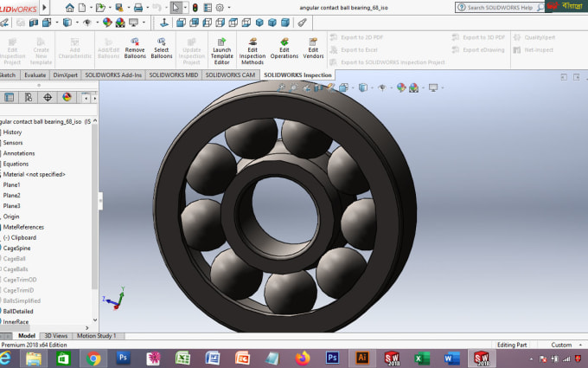The image size is (588, 368).
Task: Click the Home icon in top toolbar
Action: (x=69, y=8)
